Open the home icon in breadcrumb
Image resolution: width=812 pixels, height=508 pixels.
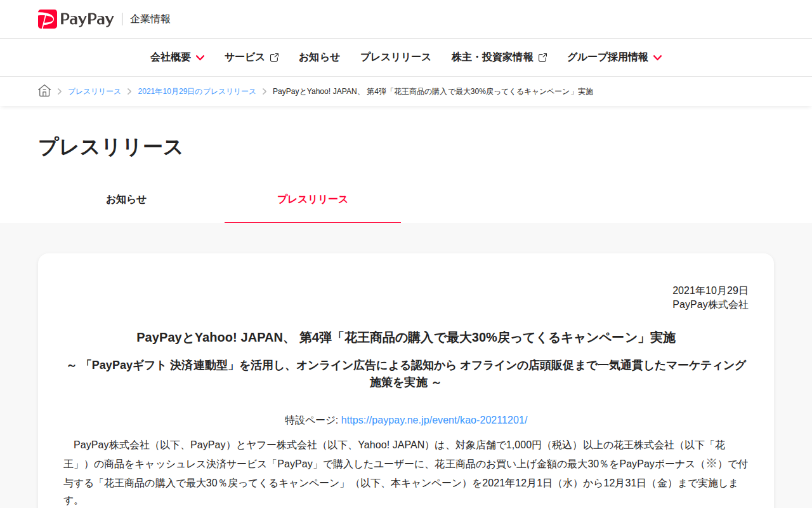[44, 91]
